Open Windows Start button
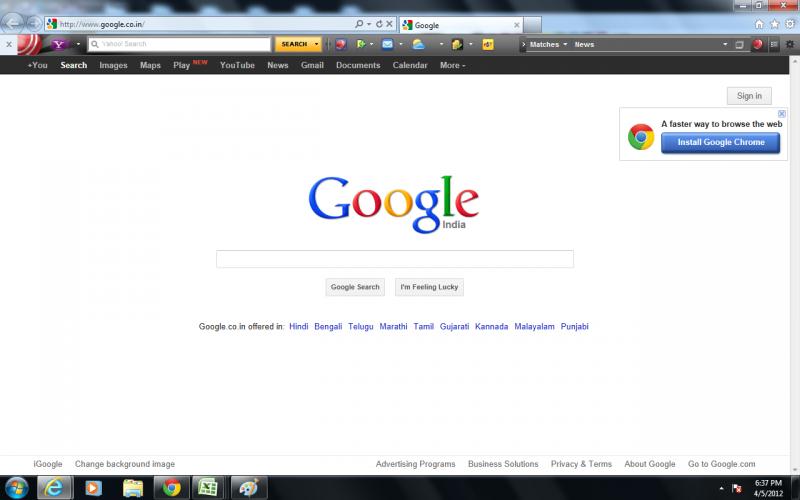This screenshot has width=800, height=500. click(x=16, y=488)
